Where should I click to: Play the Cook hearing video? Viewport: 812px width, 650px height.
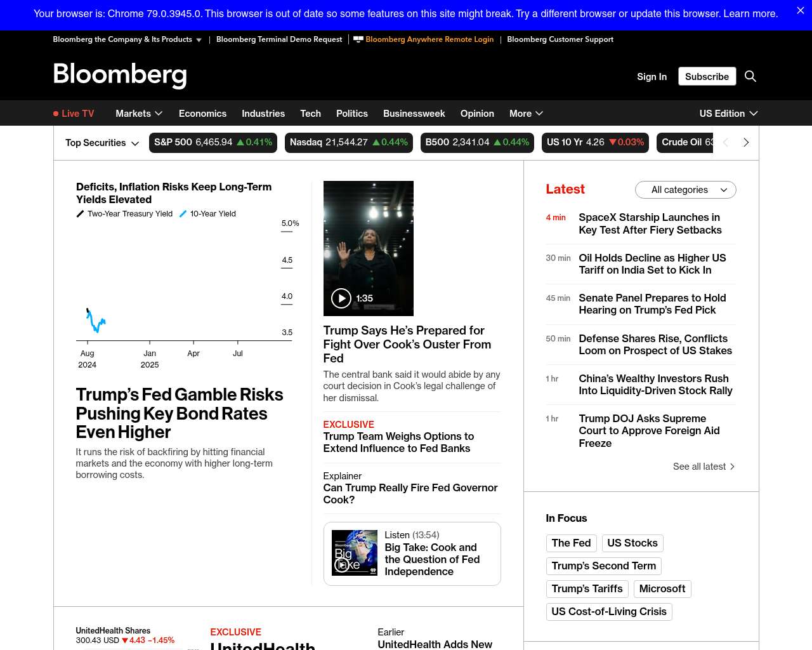click(x=341, y=298)
